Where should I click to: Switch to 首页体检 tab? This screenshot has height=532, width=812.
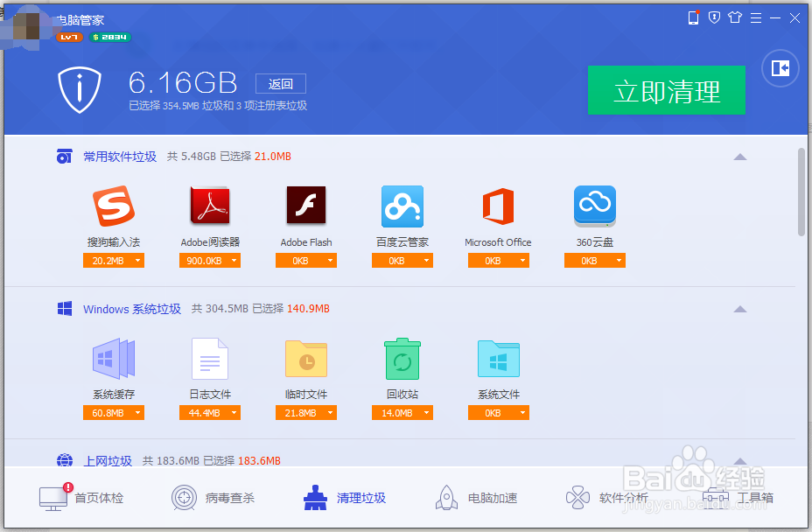click(82, 498)
